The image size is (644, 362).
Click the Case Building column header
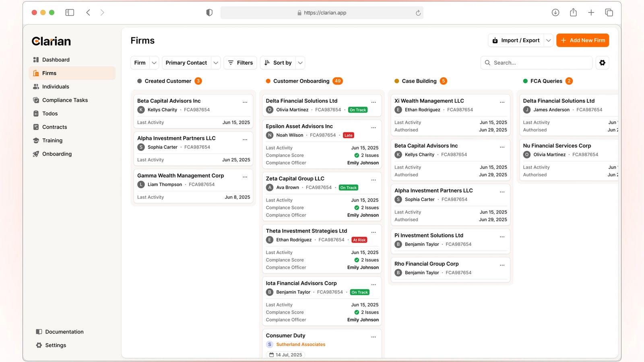coord(419,81)
